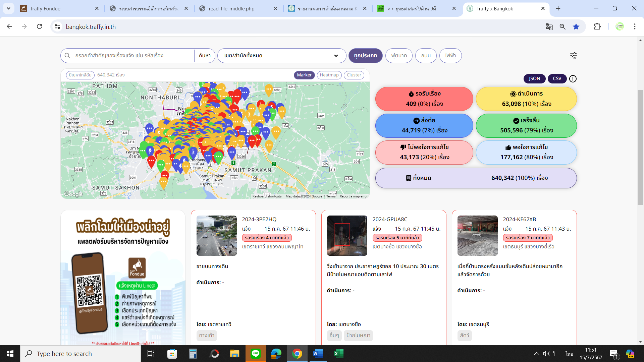This screenshot has height=362, width=644.
Task: Expand the เขต/สำนักทั้งหมด dropdown
Action: [x=281, y=56]
